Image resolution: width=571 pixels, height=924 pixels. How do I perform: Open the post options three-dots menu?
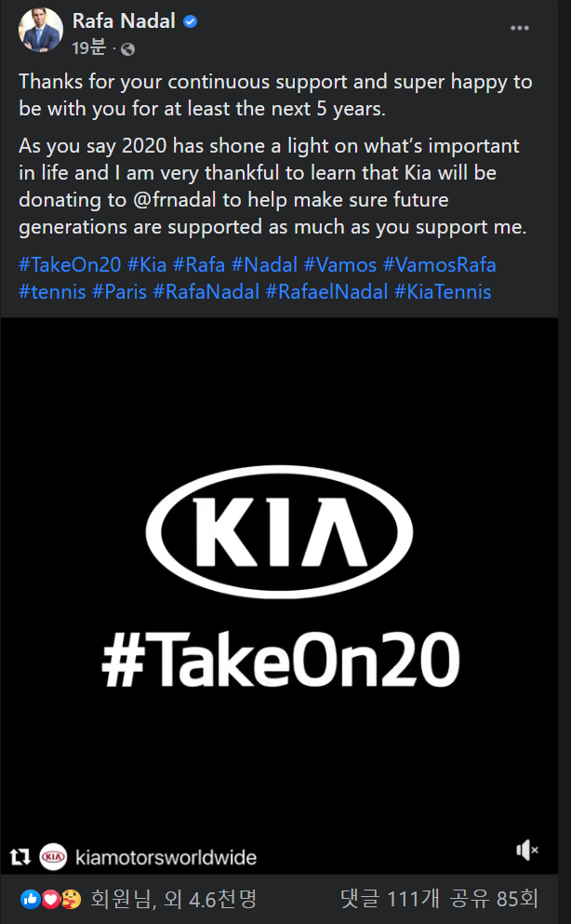point(520,28)
